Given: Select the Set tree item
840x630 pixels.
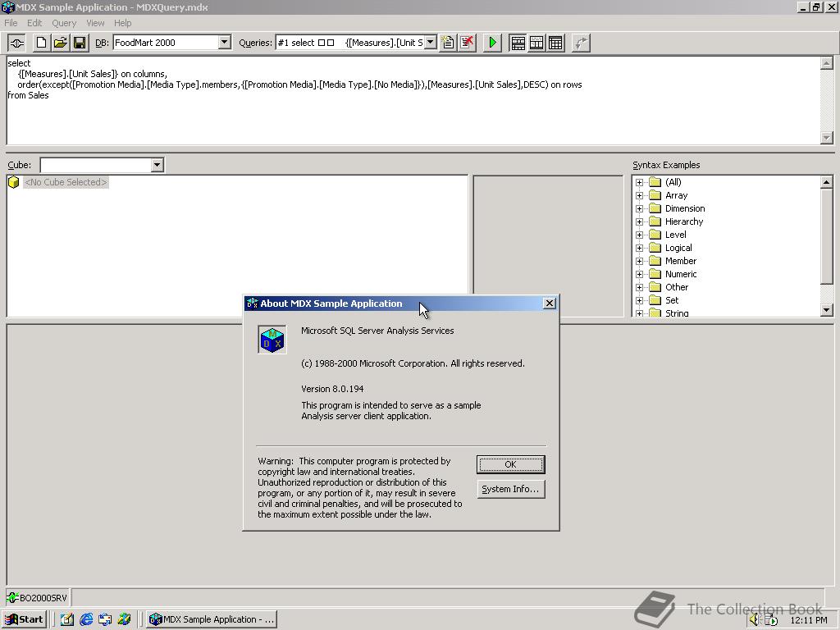Looking at the screenshot, I should click(x=672, y=300).
